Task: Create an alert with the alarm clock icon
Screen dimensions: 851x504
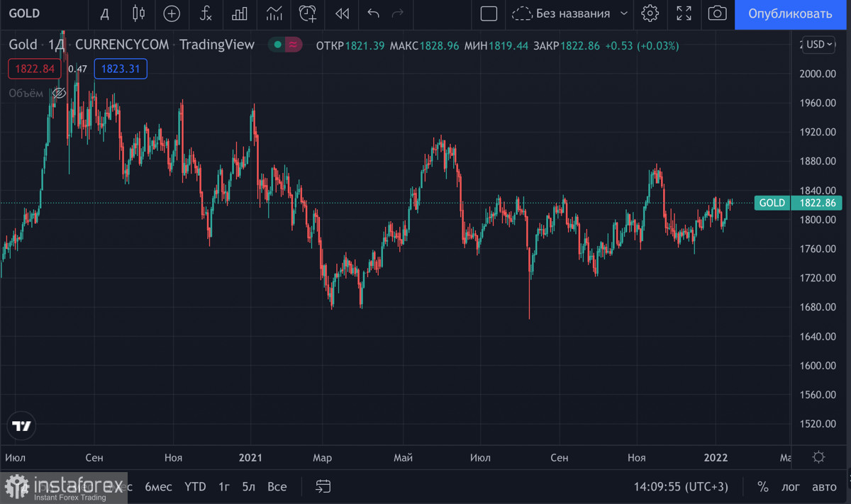Action: [307, 13]
